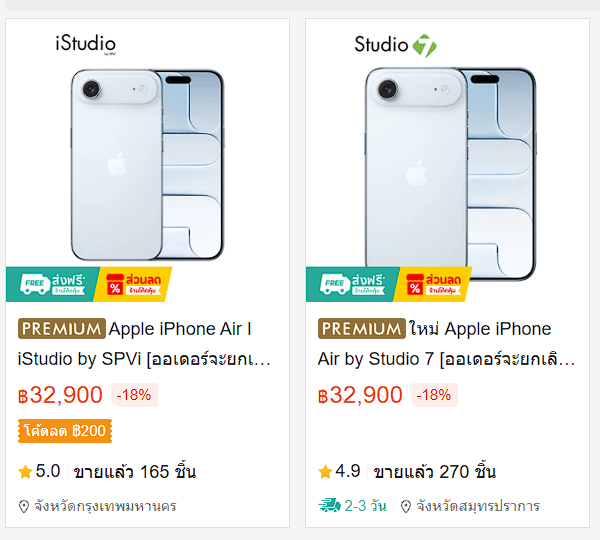Click the ฿200 discount code tag

point(64,431)
